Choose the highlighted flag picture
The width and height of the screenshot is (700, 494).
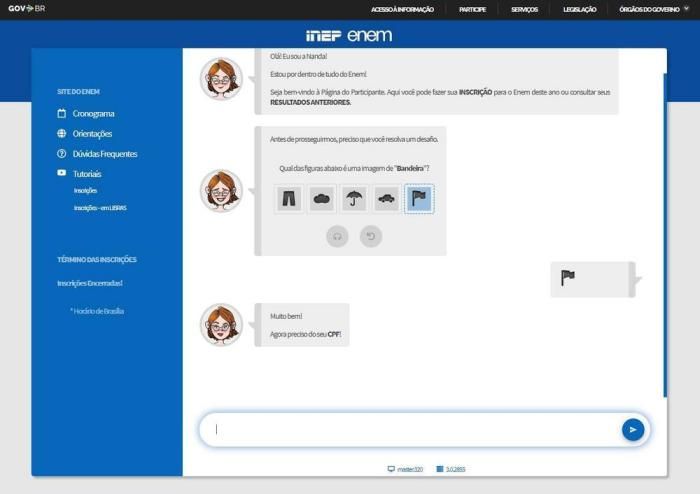tap(419, 199)
